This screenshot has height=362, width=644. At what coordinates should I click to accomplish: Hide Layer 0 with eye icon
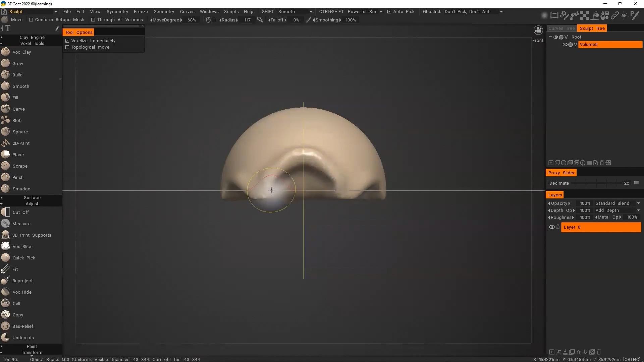pyautogui.click(x=551, y=227)
